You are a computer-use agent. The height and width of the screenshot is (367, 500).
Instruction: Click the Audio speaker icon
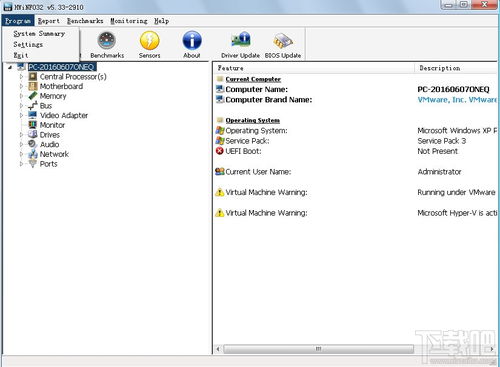pos(32,144)
